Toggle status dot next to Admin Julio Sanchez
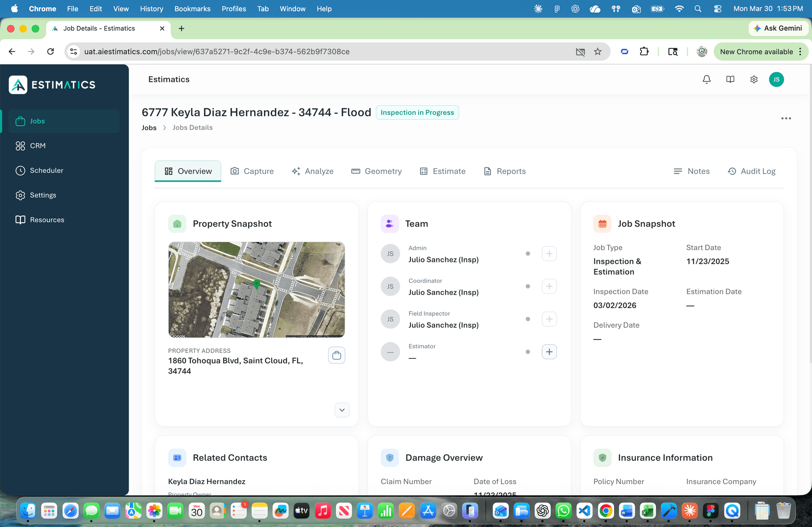 (528, 254)
